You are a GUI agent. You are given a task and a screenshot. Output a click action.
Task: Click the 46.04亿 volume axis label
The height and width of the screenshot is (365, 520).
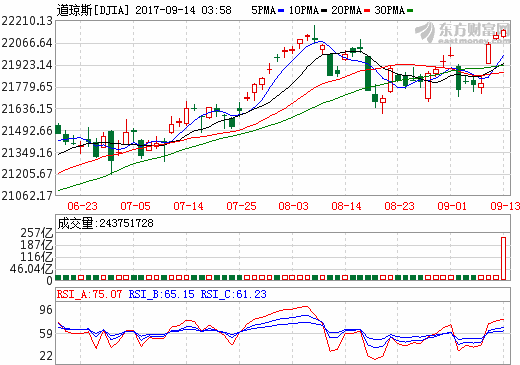pyautogui.click(x=31, y=269)
